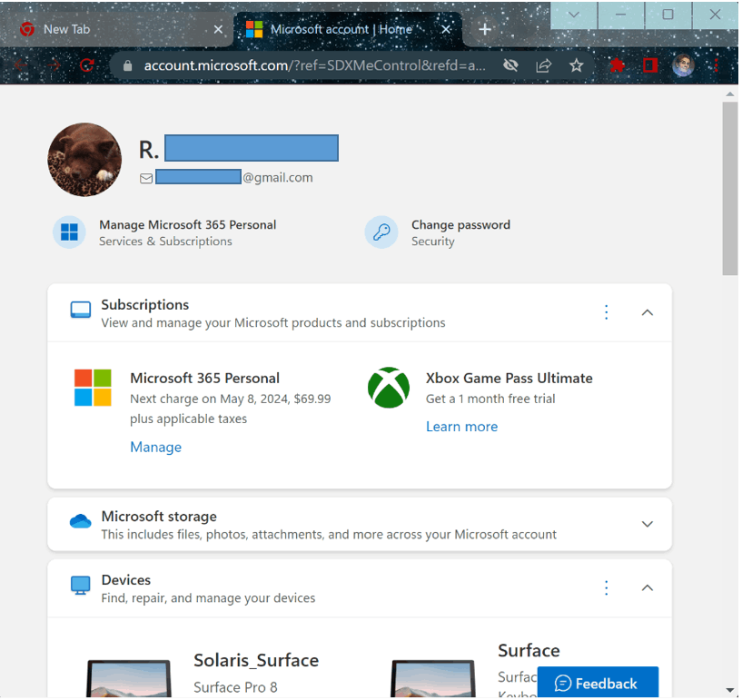Viewport: 742px width, 700px height.
Task: Click the vertical scrollbar thumb
Action: coord(730,188)
